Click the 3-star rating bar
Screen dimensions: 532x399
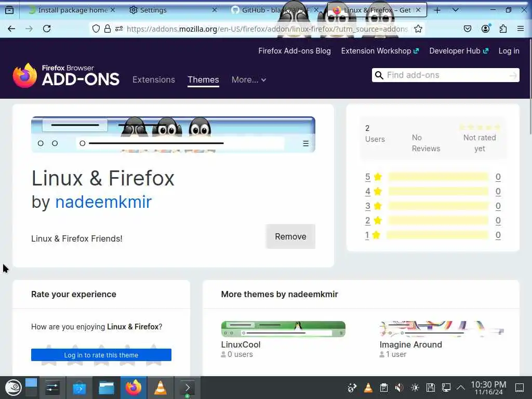(438, 206)
